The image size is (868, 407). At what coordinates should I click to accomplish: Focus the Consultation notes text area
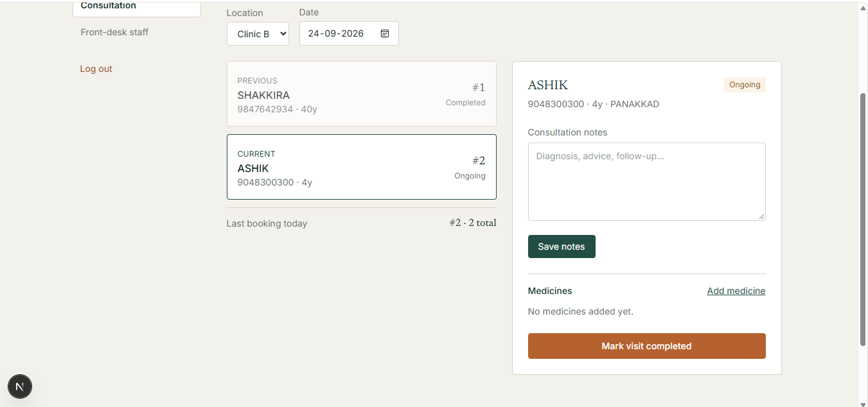(646, 182)
